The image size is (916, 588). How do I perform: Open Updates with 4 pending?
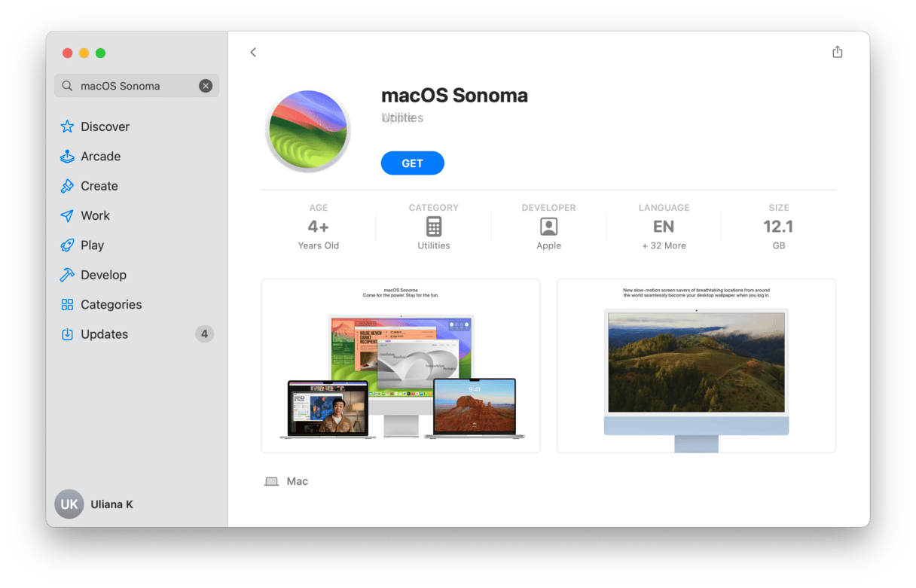click(x=136, y=334)
